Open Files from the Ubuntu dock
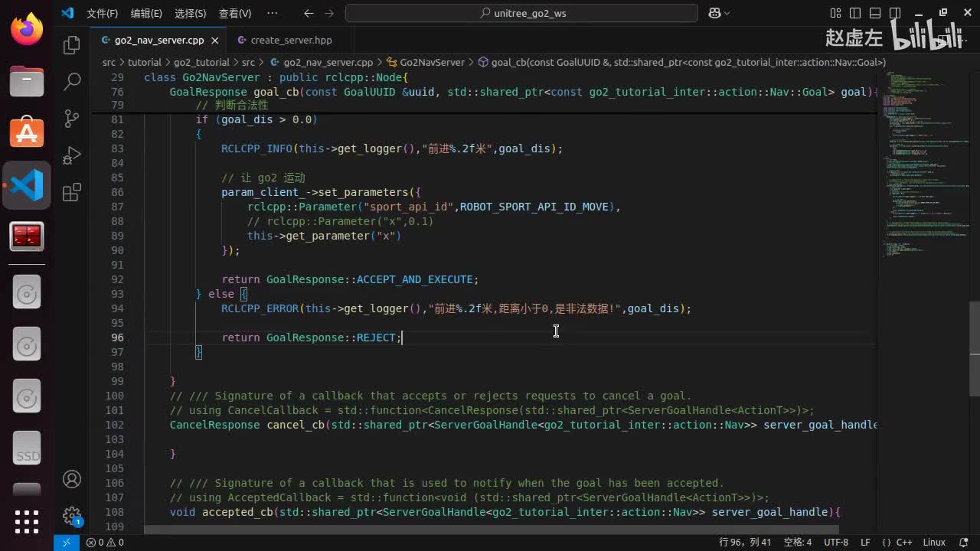The width and height of the screenshot is (980, 551). [x=27, y=81]
